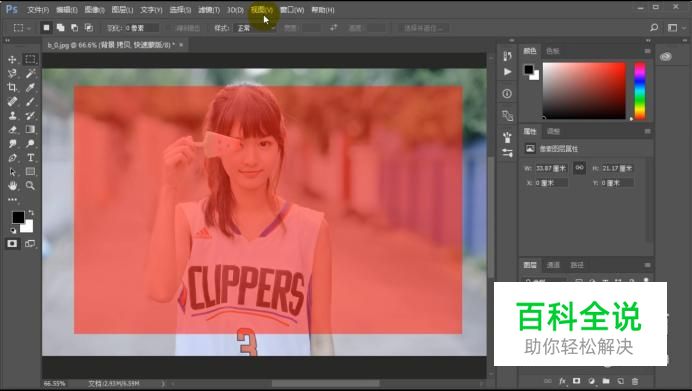Select the Rectangle shape tool
Image resolution: width=692 pixels, height=391 pixels.
[x=30, y=172]
